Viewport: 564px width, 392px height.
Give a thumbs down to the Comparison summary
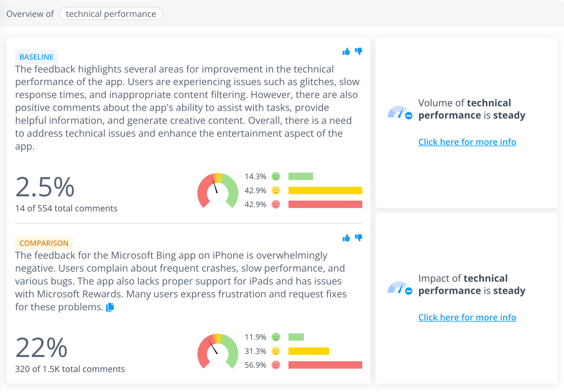(359, 237)
